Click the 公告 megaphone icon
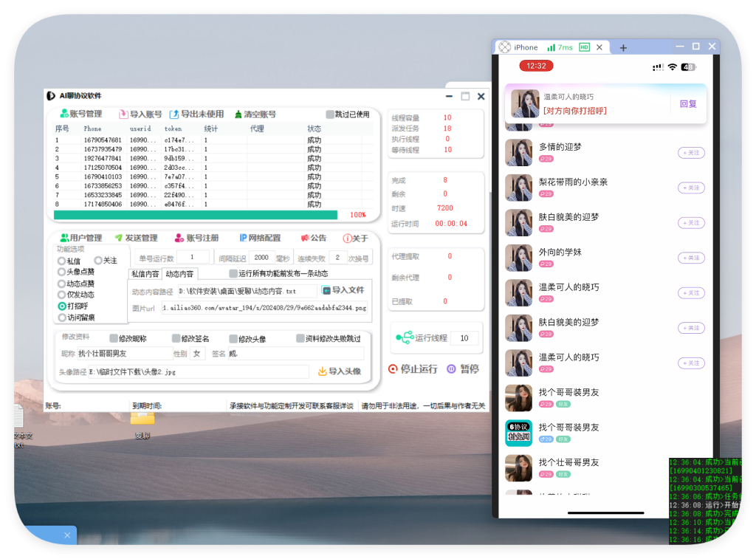This screenshot has width=756, height=559. 305,237
